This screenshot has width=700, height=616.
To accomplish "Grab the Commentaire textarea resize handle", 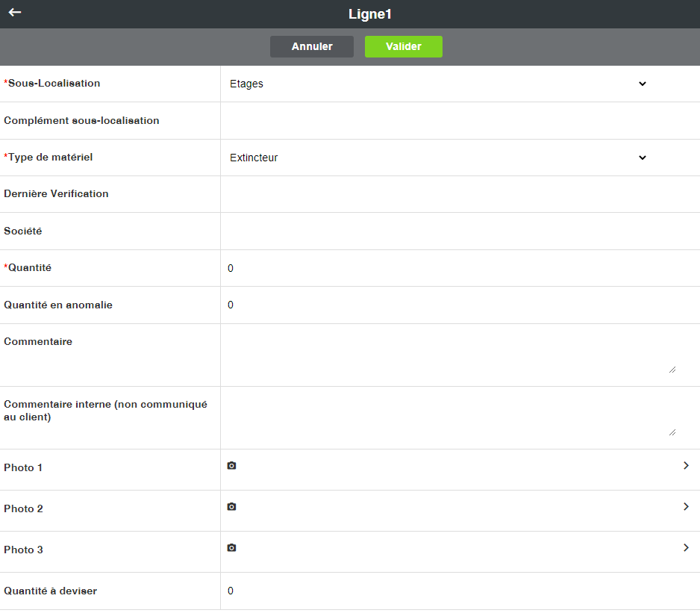I will [672, 369].
